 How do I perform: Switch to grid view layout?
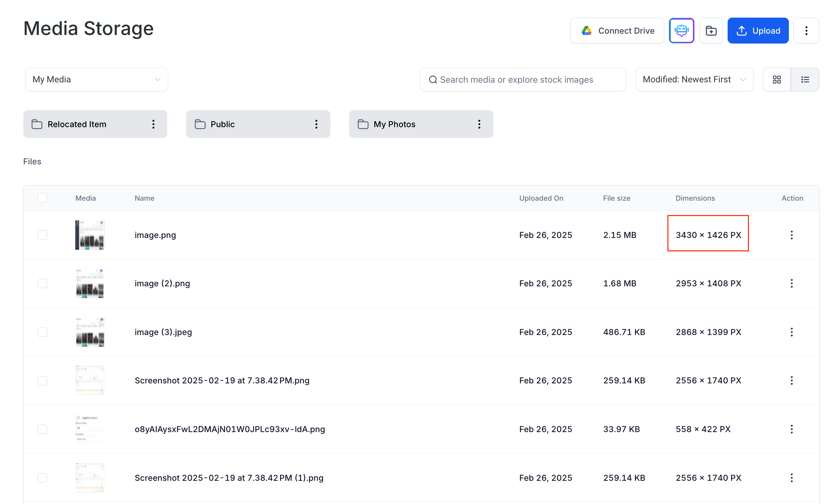pos(776,79)
